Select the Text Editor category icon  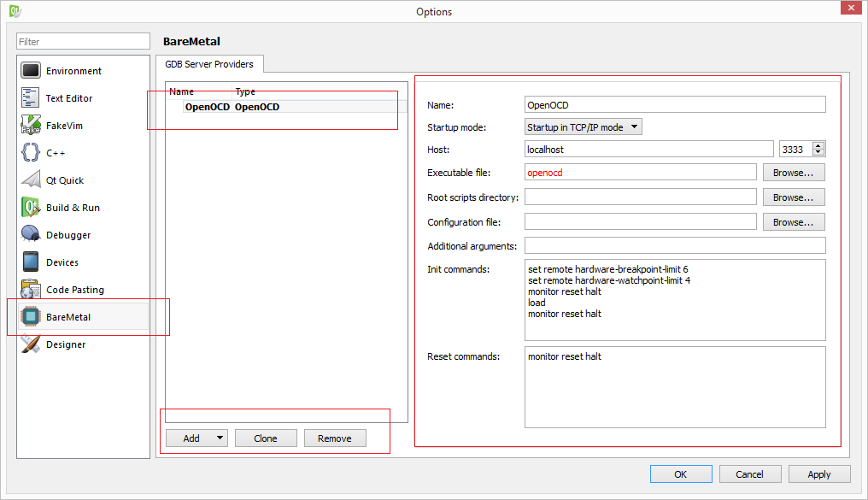[30, 98]
